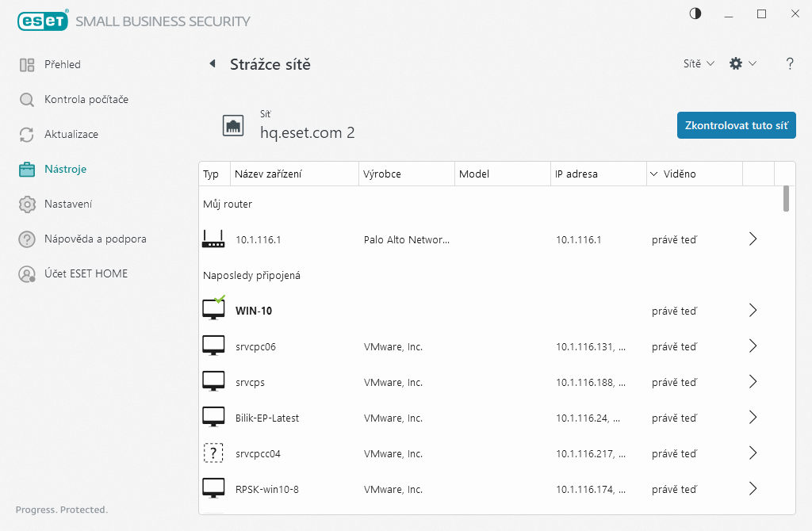The width and height of the screenshot is (812, 531).
Task: Expand details arrow for RPSK-win10-8
Action: [x=753, y=489]
